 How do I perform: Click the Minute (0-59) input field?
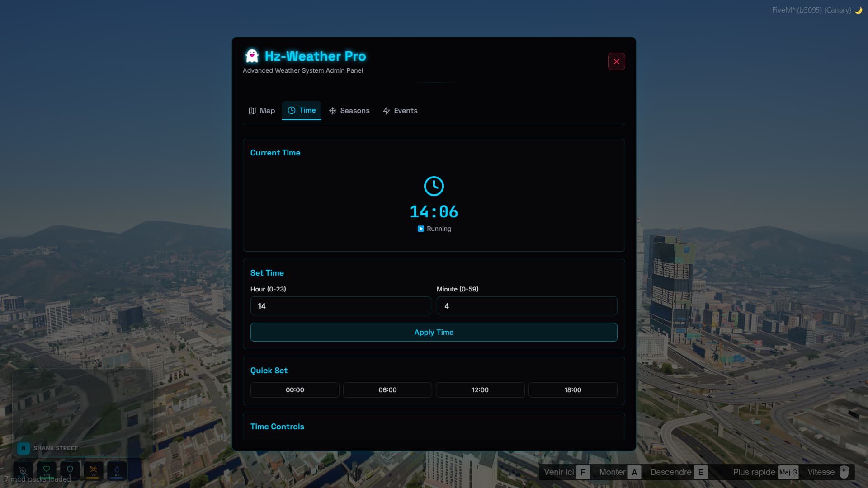(527, 306)
